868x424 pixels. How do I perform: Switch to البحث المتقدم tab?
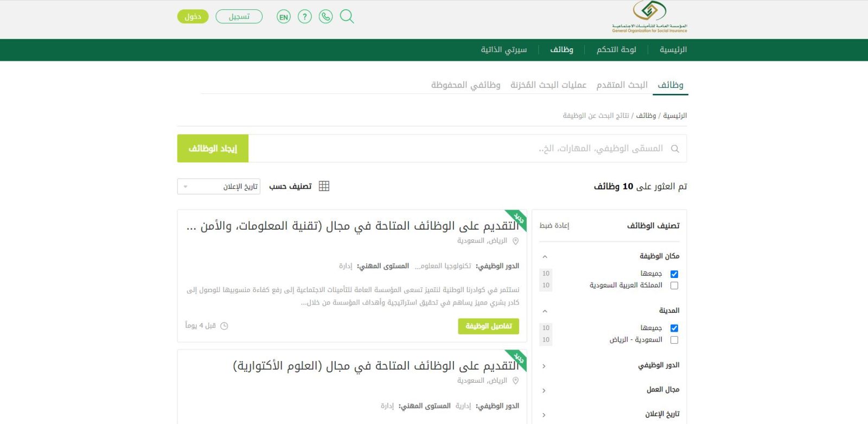pos(622,85)
